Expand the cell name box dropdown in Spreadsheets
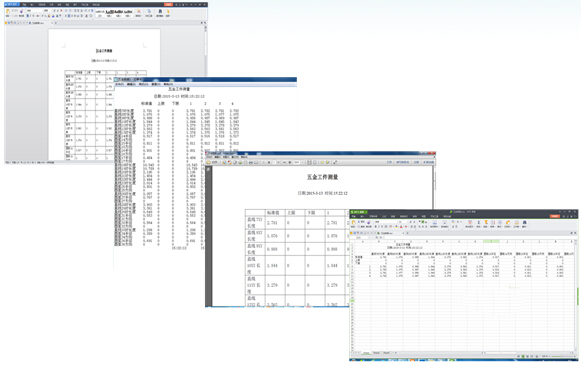The height and width of the screenshot is (366, 581). (368, 237)
